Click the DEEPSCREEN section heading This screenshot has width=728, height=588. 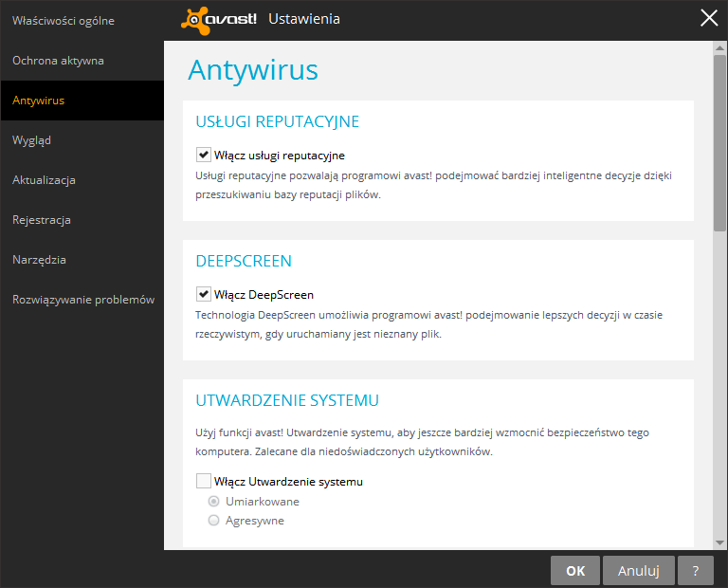(x=244, y=261)
